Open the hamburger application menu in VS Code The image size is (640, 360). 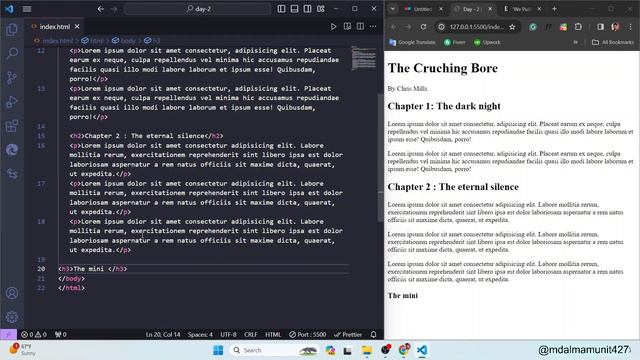click(x=27, y=9)
